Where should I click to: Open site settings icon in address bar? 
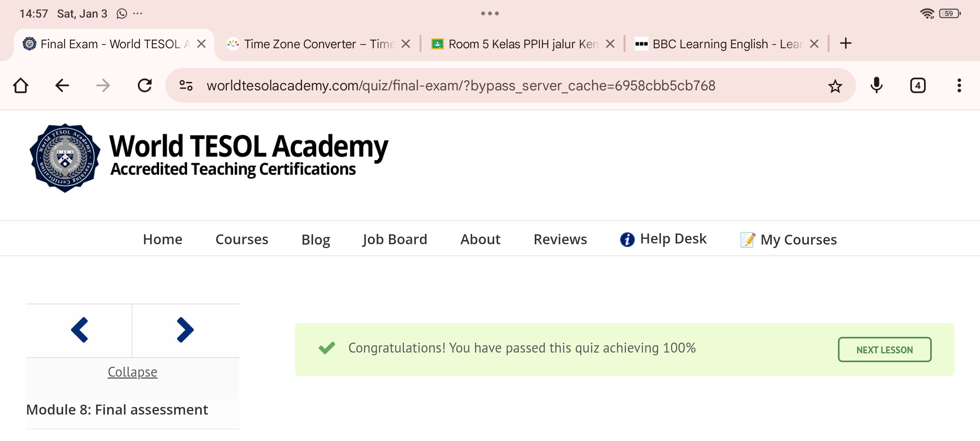click(x=186, y=85)
